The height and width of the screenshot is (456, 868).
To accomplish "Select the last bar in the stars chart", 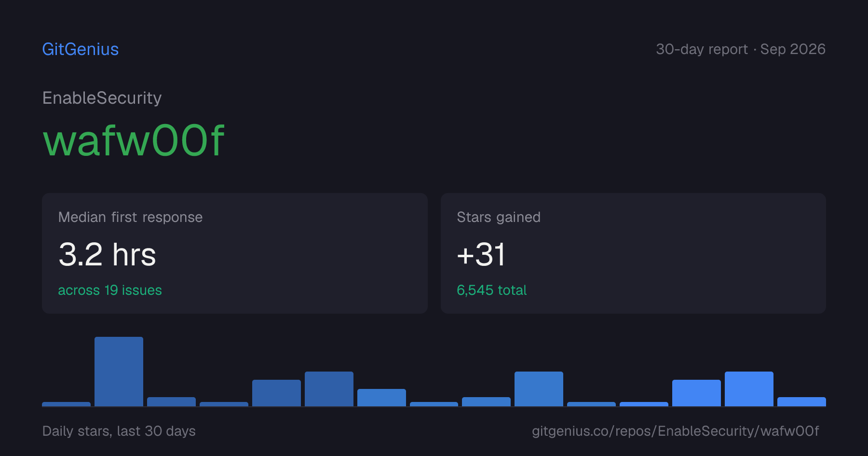I will click(801, 401).
